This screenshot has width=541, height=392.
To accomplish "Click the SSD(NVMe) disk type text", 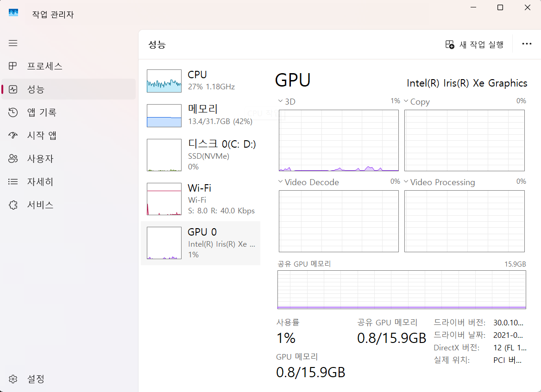I will [208, 156].
